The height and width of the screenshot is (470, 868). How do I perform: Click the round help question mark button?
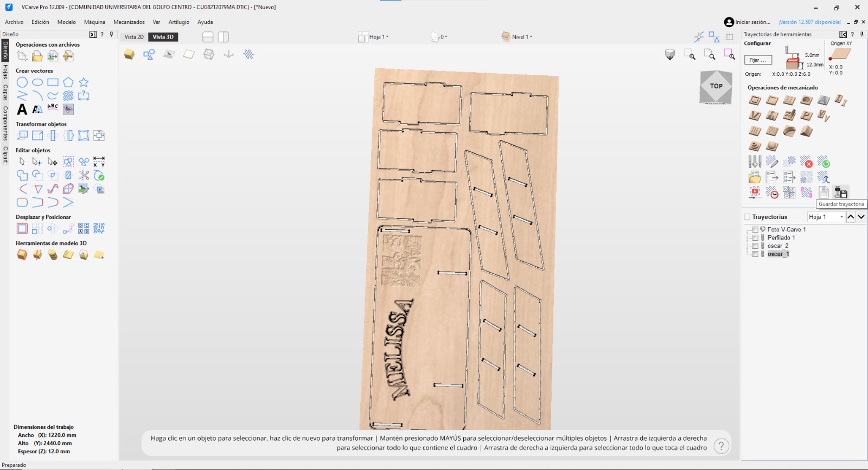[721, 446]
